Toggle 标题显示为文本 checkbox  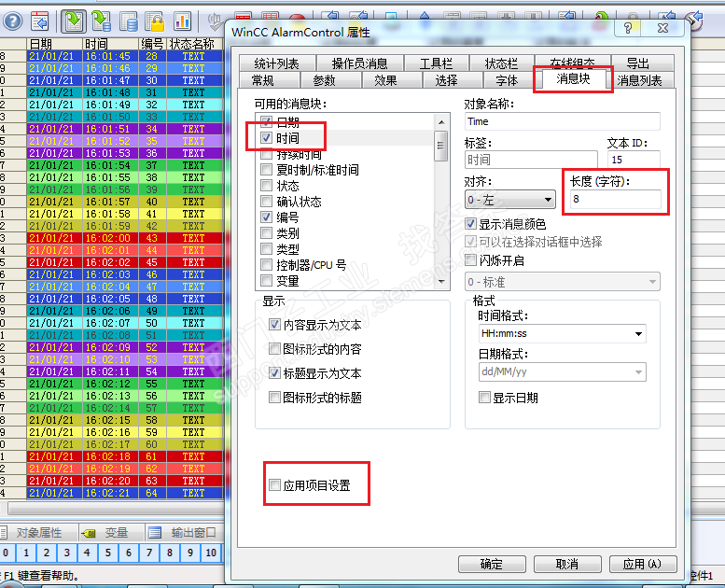coord(274,373)
